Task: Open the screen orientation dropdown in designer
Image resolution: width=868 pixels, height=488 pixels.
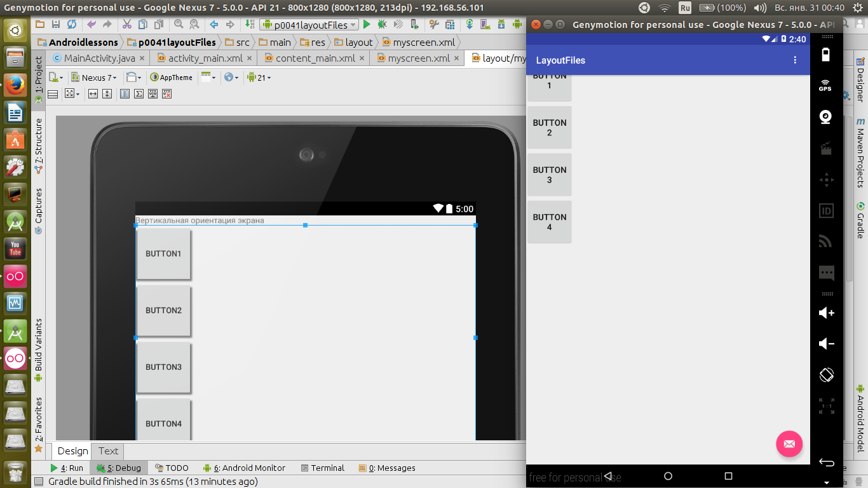Action: 134,78
